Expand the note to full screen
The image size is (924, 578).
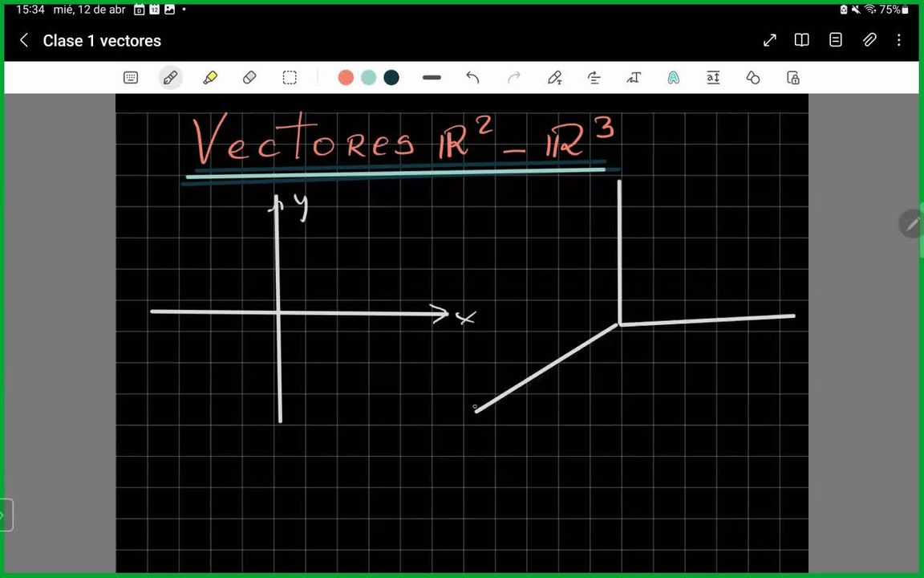770,40
